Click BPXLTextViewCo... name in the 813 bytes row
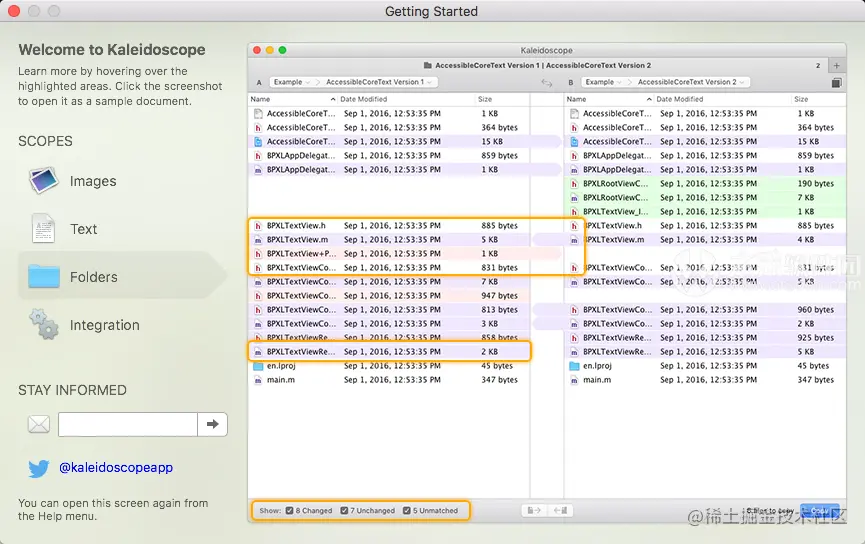The height and width of the screenshot is (544, 865). click(301, 310)
